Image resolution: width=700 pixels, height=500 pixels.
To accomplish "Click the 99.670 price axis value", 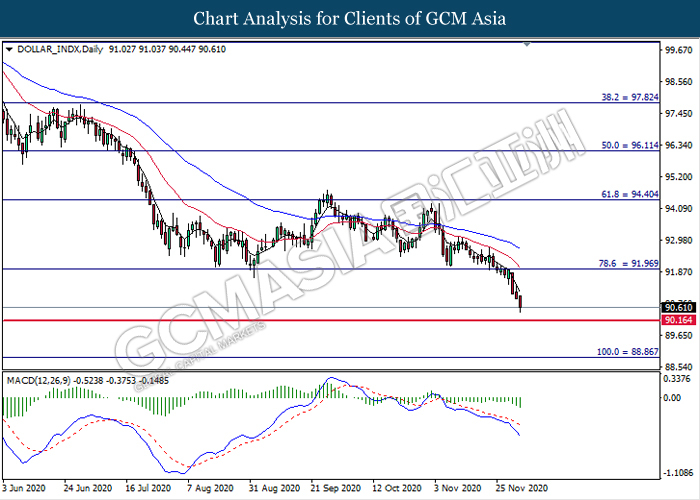I will pyautogui.click(x=679, y=50).
